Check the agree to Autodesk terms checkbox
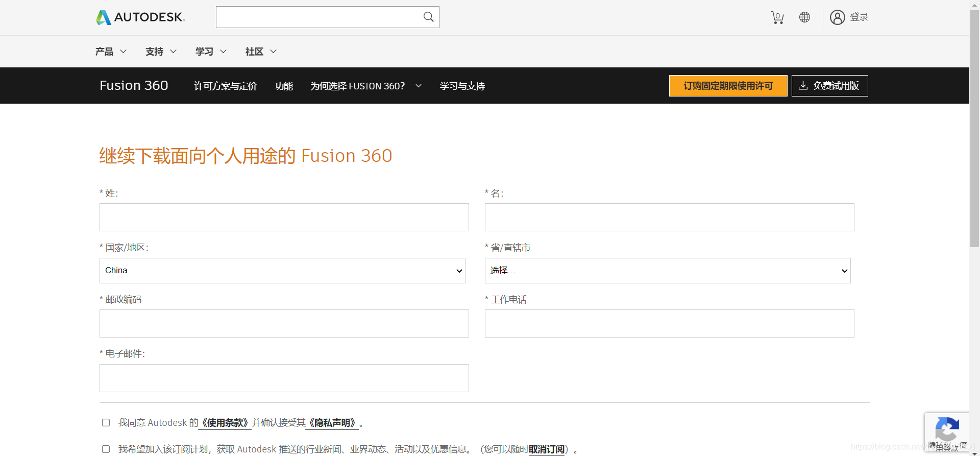Viewport: 980px width, 456px height. 106,422
